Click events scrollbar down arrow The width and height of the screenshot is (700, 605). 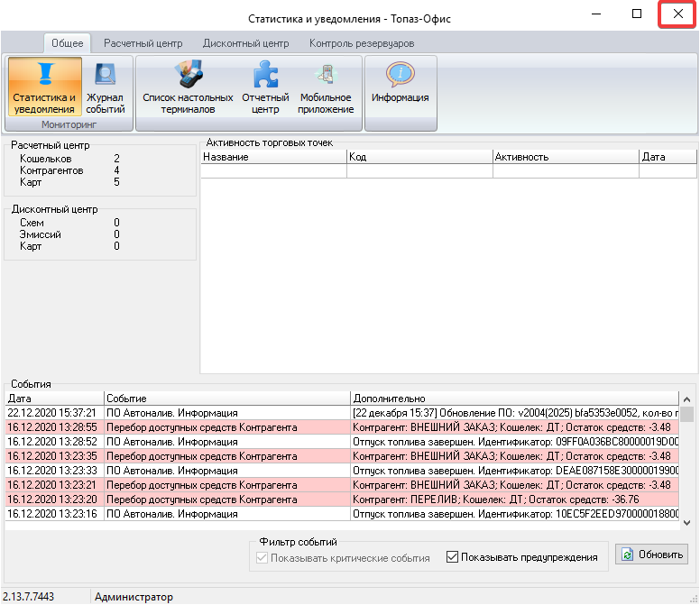pyautogui.click(x=687, y=522)
